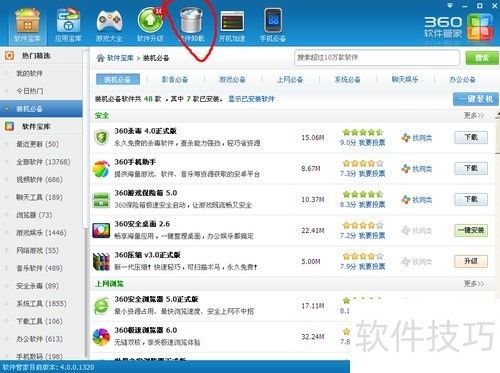The width and height of the screenshot is (500, 373).
Task: Select 装机必备 in sidebar
Action: [41, 109]
